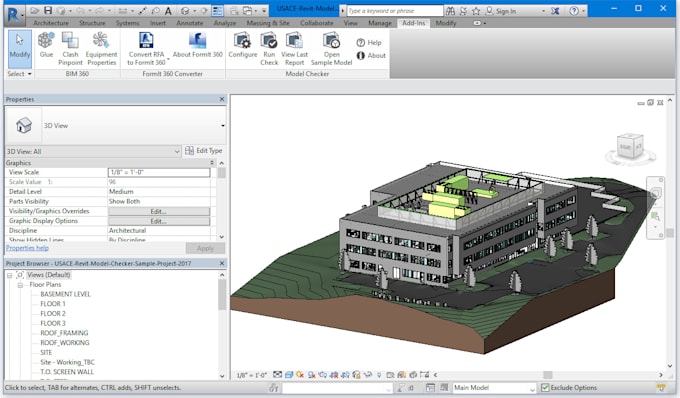
Task: Click Open Sample Model
Action: point(331,49)
